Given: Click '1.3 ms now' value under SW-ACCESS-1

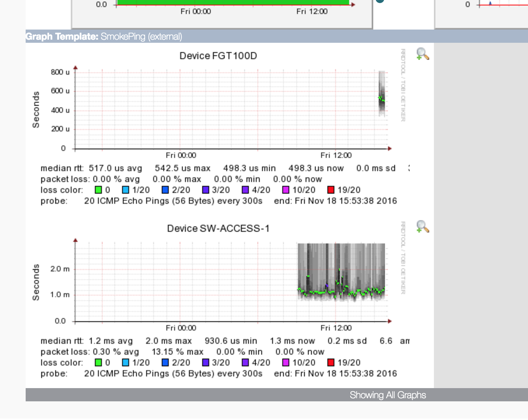Looking at the screenshot, I should point(292,341).
